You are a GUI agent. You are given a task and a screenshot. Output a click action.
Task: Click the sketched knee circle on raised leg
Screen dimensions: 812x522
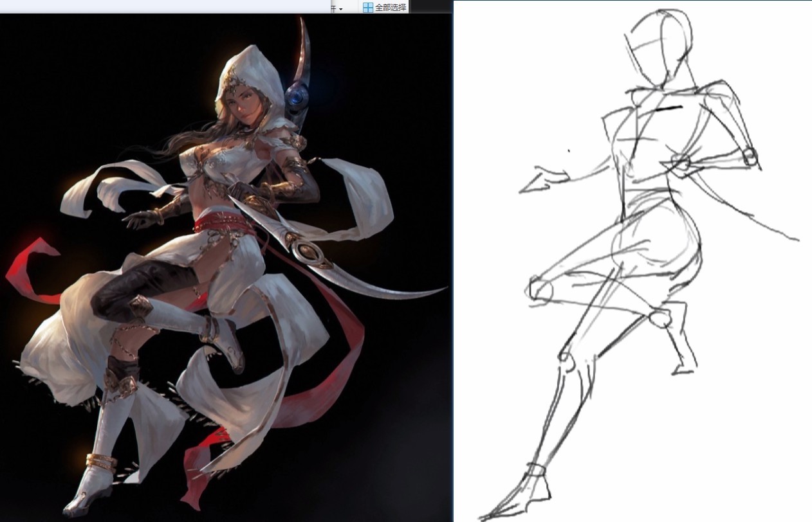(x=540, y=289)
